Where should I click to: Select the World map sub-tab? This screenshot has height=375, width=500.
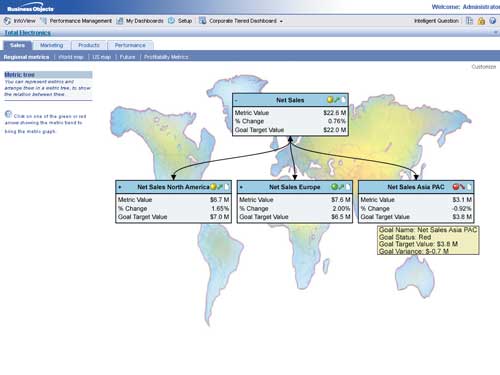point(71,57)
